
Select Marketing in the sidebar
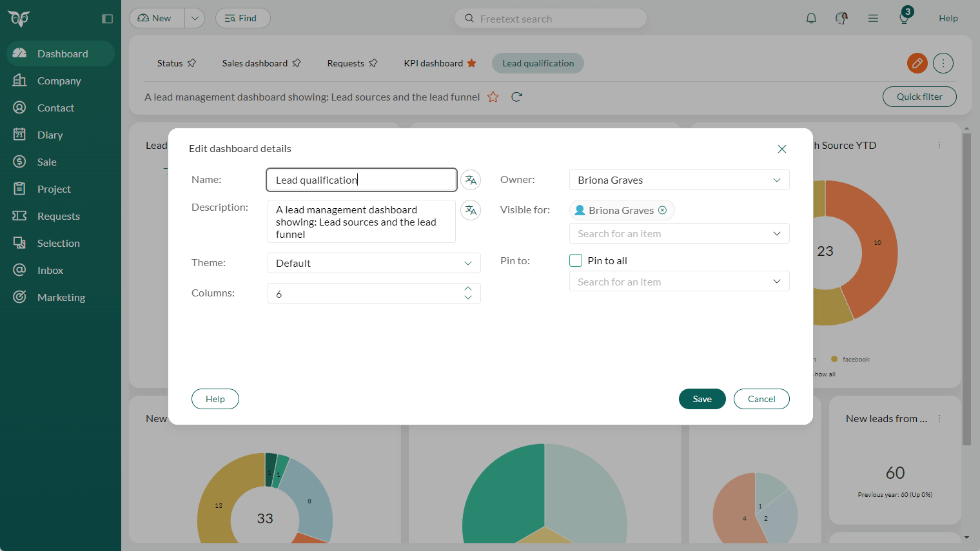(x=61, y=297)
